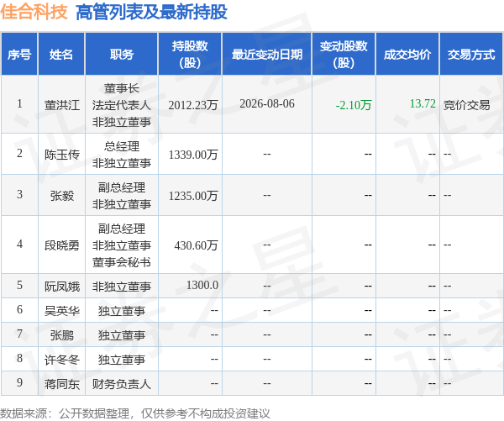Click 董事长 in 董洪江's row
504x421 pixels.
tap(122, 88)
